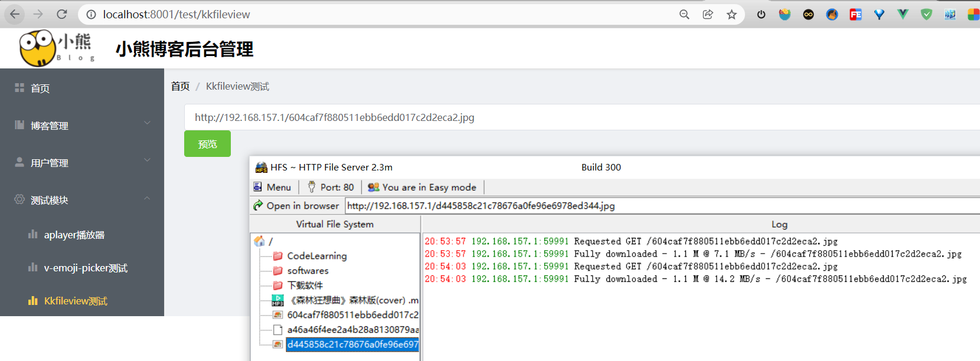The image size is (980, 361).
Task: Toggle HFS 'You are in Easy mode'
Action: coord(422,187)
